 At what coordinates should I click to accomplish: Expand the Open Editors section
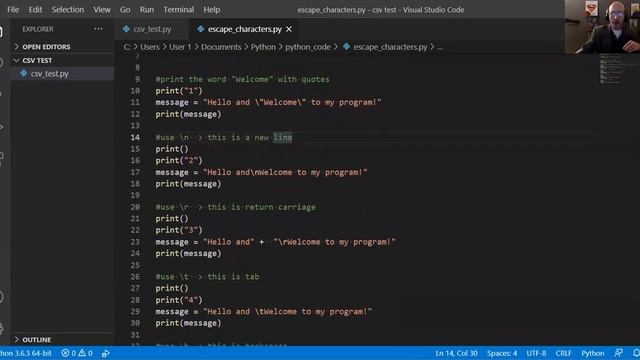[46, 47]
